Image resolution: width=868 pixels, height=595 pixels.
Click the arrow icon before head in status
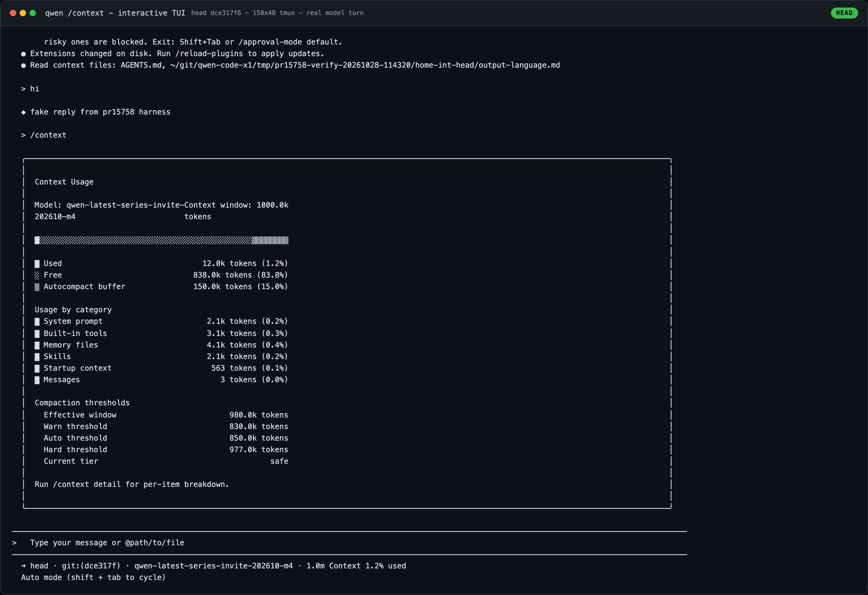[23, 566]
